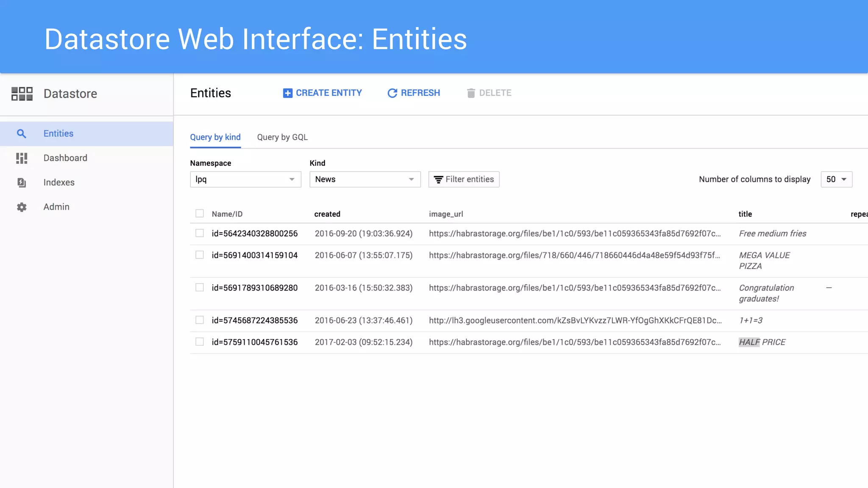The height and width of the screenshot is (488, 868).
Task: Click the title '1+1=3'
Action: tap(751, 321)
